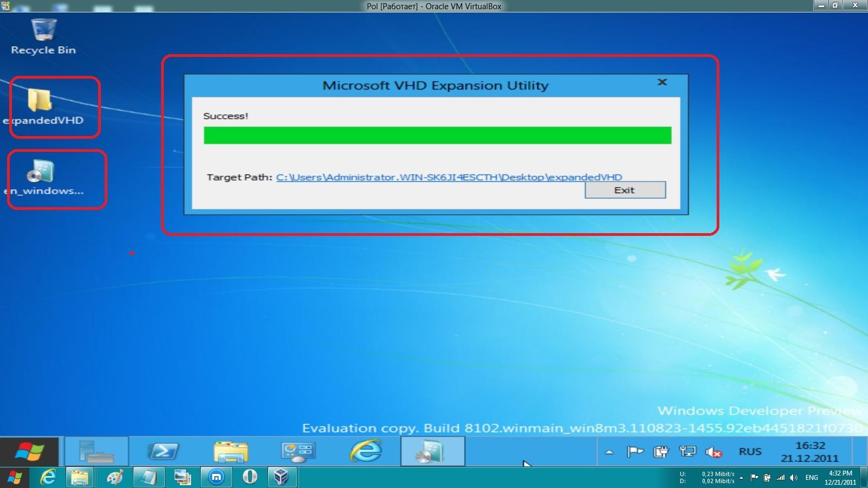868x488 pixels.
Task: Open Opera browser on host taskbar
Action: 250,477
